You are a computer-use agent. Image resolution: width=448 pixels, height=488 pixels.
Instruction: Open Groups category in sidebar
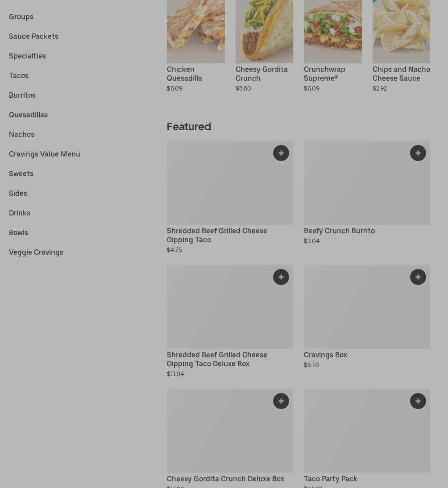[21, 17]
